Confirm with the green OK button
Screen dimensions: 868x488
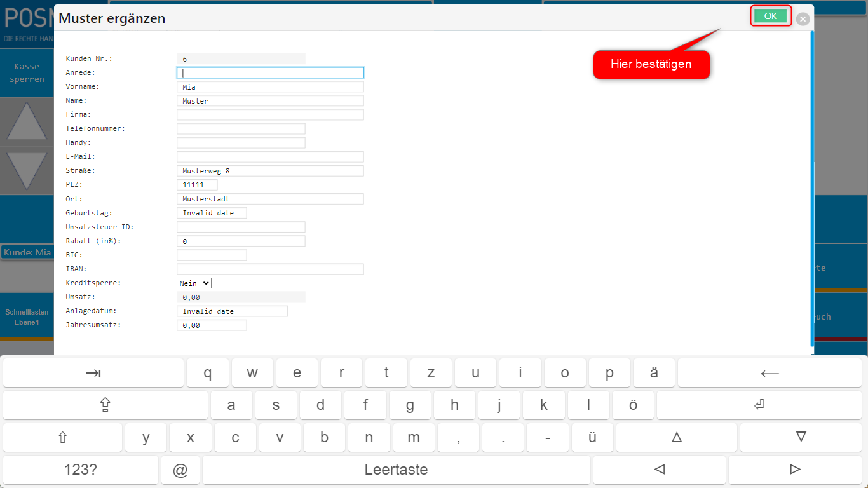tap(770, 16)
